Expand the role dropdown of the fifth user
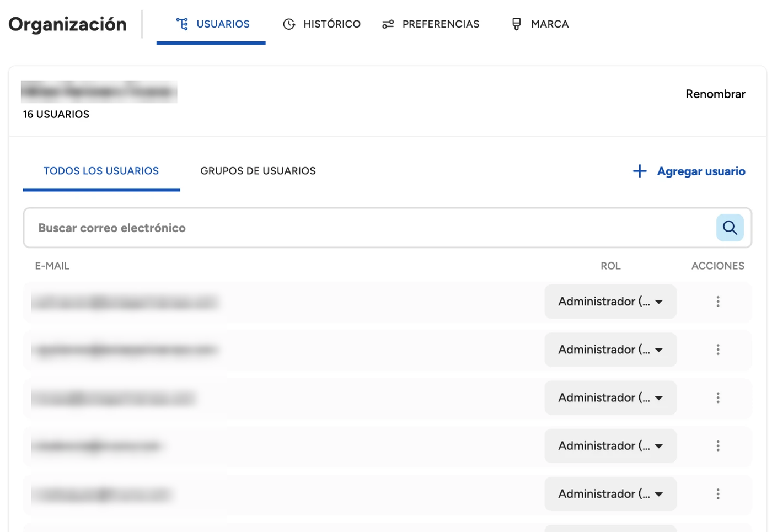 point(610,493)
